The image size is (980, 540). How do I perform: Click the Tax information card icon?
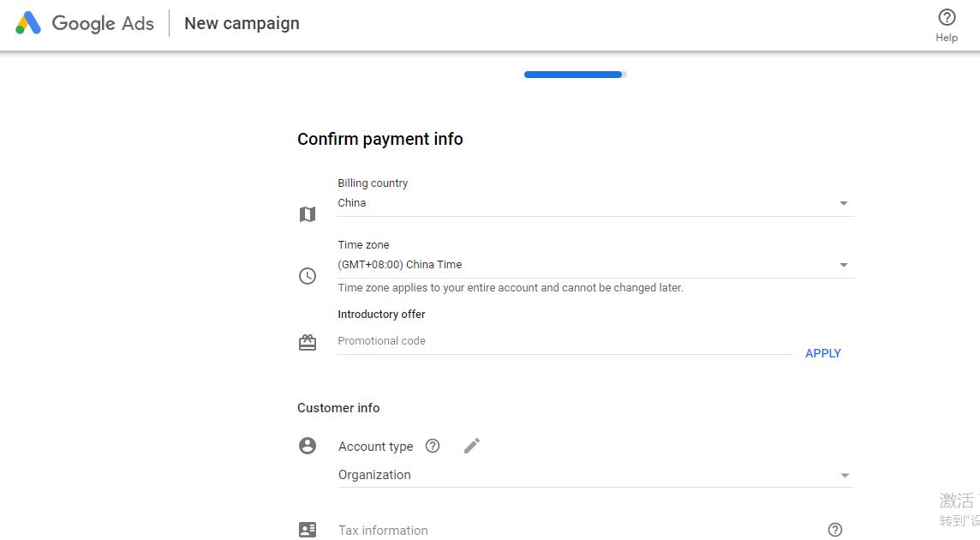tap(308, 530)
